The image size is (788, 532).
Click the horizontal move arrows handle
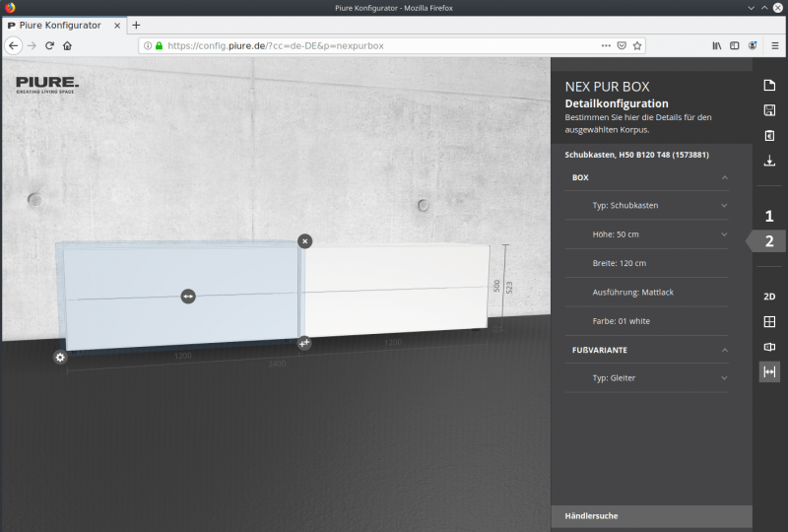tap(188, 297)
